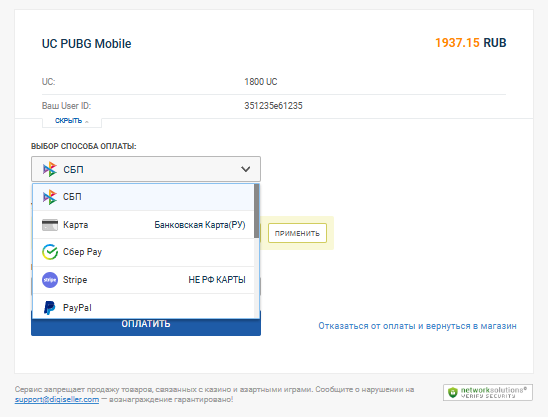Click the bank card icon next to Карта
Screen dimensions: 548x417
[50, 225]
